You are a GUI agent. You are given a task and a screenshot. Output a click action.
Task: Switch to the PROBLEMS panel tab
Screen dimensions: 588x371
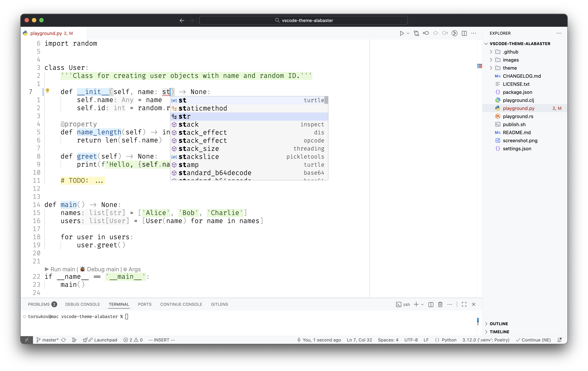point(42,304)
